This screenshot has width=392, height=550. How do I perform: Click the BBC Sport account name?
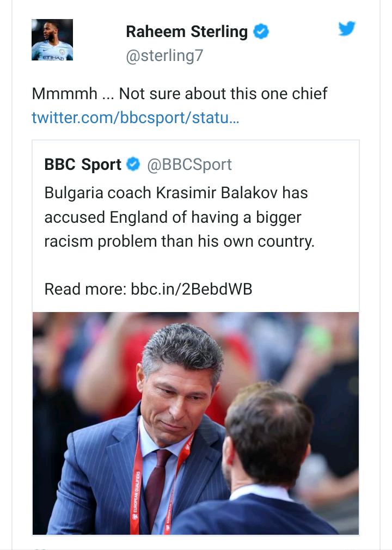(x=83, y=164)
